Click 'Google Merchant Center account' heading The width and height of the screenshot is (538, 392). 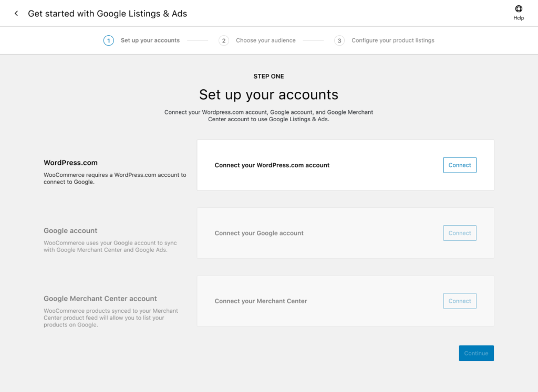point(100,299)
